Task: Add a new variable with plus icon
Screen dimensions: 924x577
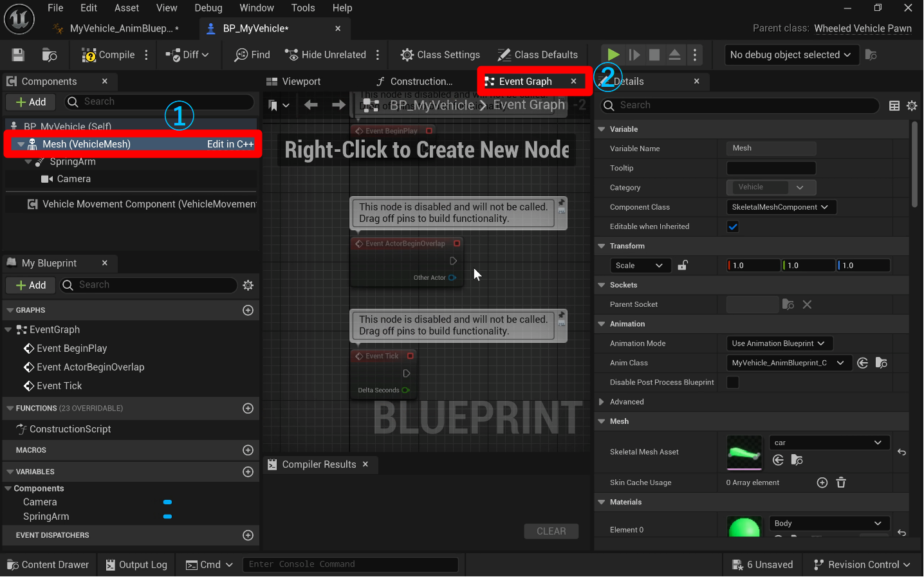Action: tap(248, 472)
